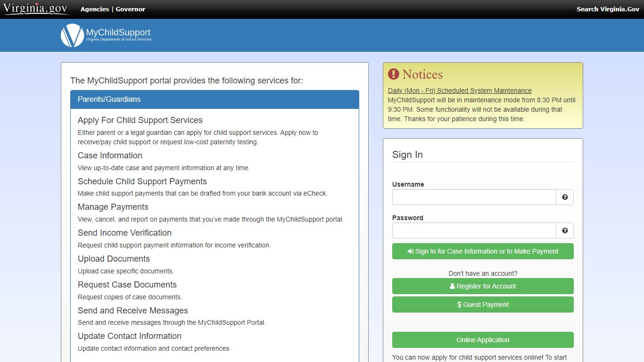Click the Username field label
Screen dimensions: 644x362
(x=408, y=184)
